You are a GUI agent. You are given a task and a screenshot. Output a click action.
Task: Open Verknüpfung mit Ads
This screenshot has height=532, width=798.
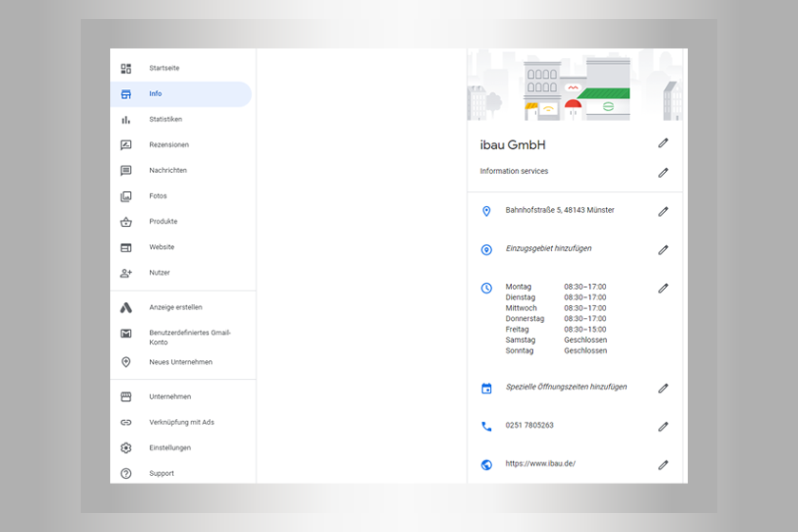pyautogui.click(x=182, y=422)
